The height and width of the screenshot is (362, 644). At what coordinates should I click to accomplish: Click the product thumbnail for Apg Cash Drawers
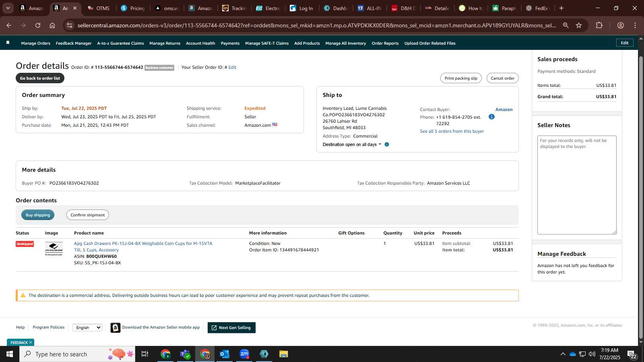(54, 249)
